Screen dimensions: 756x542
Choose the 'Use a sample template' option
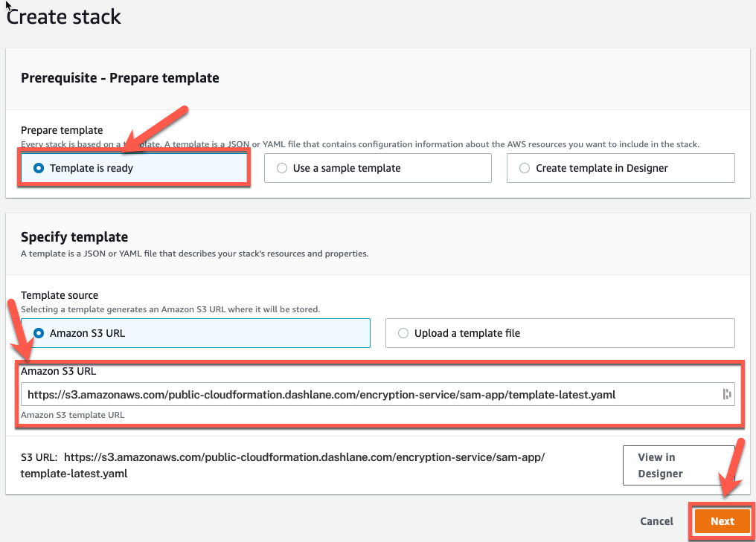[x=377, y=168]
